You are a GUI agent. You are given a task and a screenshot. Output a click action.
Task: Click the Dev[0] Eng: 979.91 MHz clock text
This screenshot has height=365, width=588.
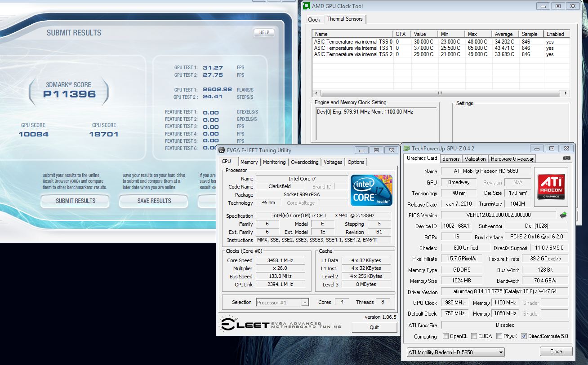point(365,112)
